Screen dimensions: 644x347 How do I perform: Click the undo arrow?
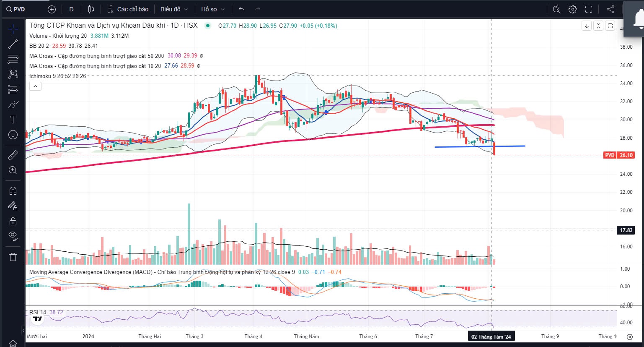(241, 9)
